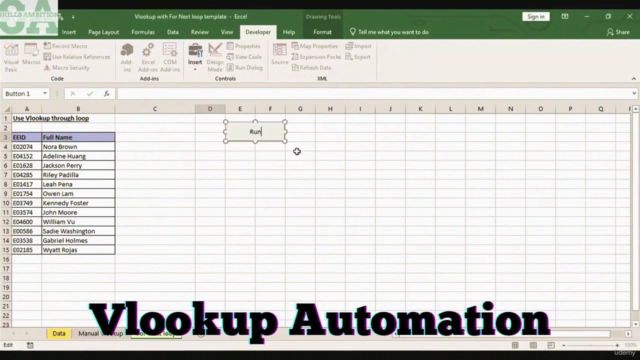Open the XML Source pane

[280, 54]
